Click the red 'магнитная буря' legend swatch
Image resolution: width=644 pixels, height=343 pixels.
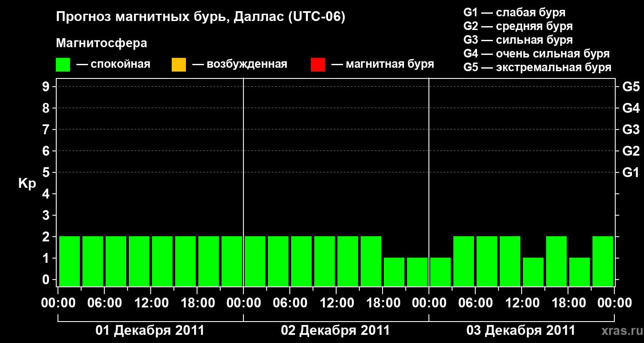coord(318,65)
